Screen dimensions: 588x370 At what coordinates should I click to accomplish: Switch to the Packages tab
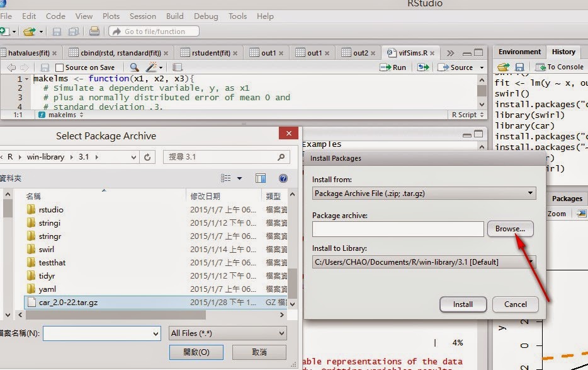point(567,199)
